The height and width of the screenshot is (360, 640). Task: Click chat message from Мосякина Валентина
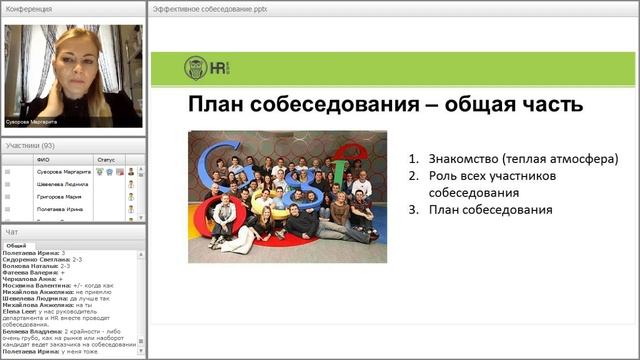click(x=58, y=286)
